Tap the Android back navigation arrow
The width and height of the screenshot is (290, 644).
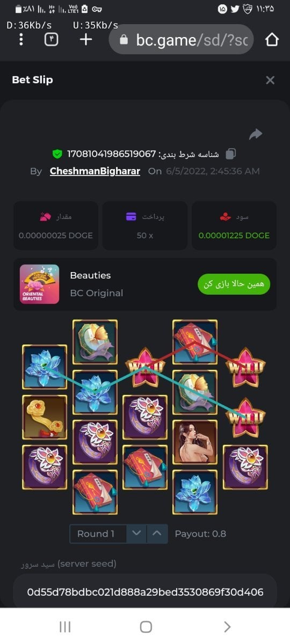point(227,626)
